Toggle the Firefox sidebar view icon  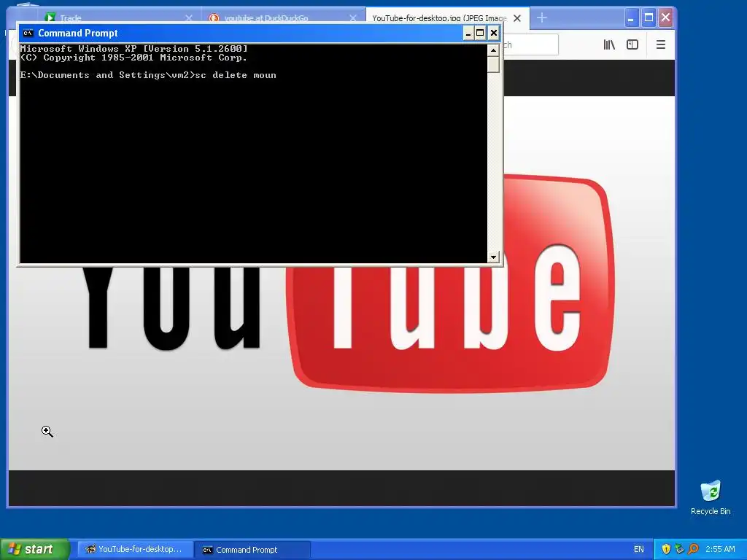click(632, 44)
